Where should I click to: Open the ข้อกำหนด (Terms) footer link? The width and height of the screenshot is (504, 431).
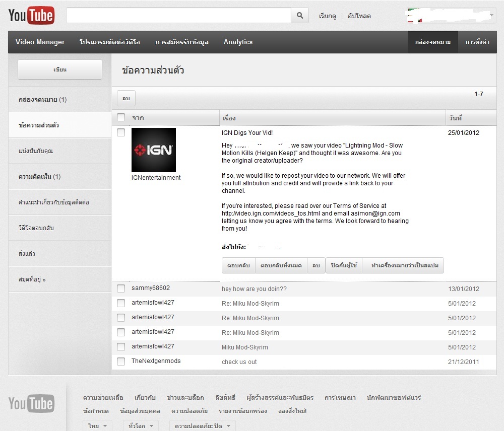pyautogui.click(x=96, y=411)
